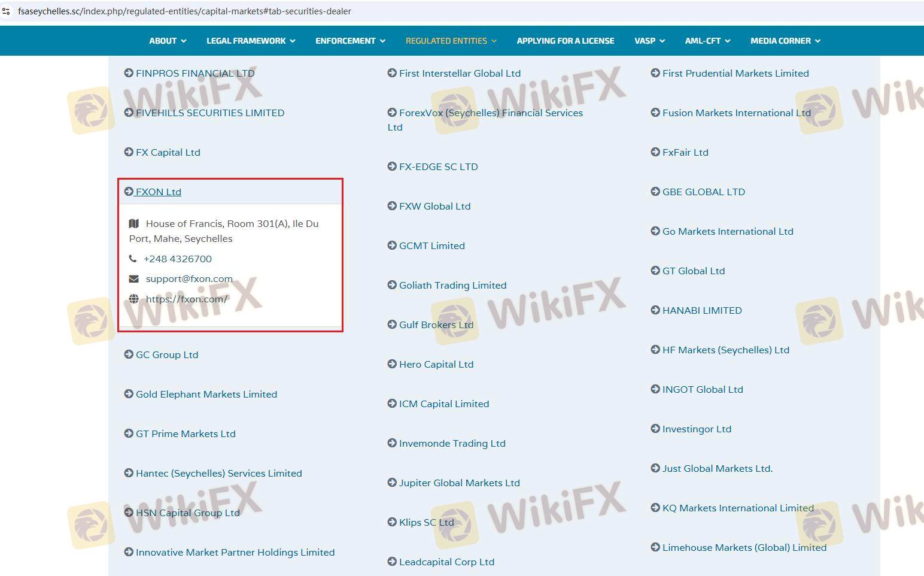The width and height of the screenshot is (924, 576).
Task: Open Hero Capital Ltd entry
Action: click(430, 364)
